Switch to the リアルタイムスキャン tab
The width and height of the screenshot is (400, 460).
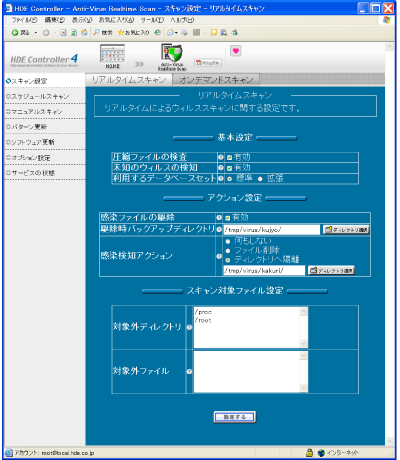(x=129, y=80)
